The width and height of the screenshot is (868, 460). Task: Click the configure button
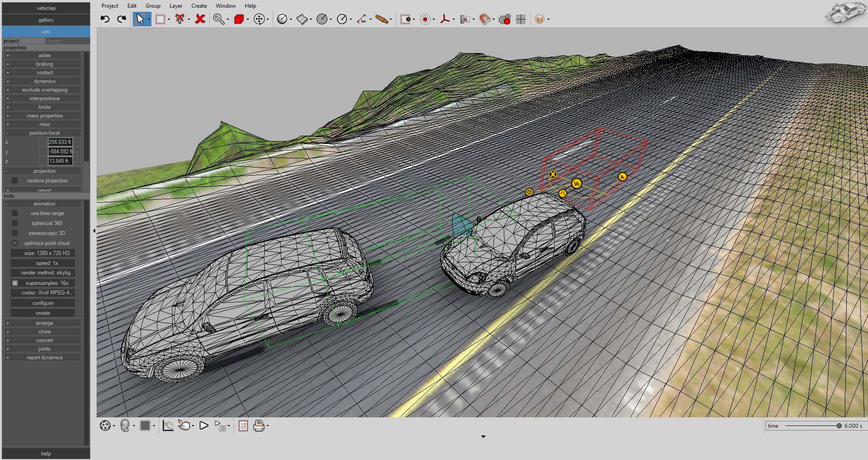[x=43, y=303]
